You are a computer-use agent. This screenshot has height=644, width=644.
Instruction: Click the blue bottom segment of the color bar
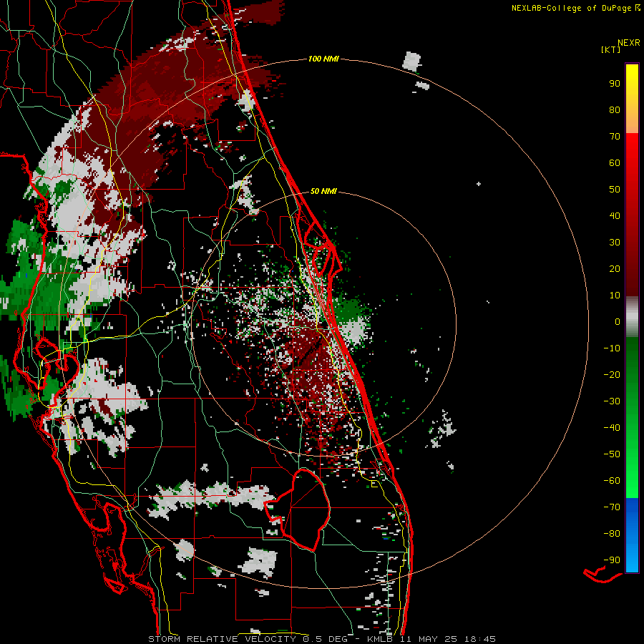632,535
